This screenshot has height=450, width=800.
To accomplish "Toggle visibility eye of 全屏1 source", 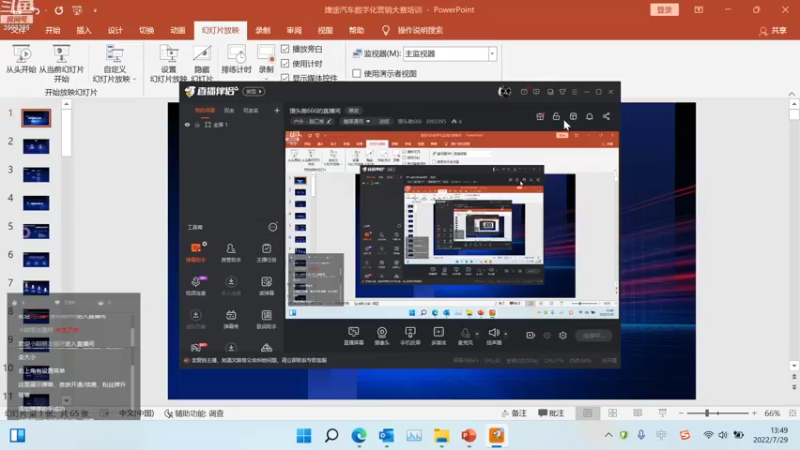I will (187, 124).
